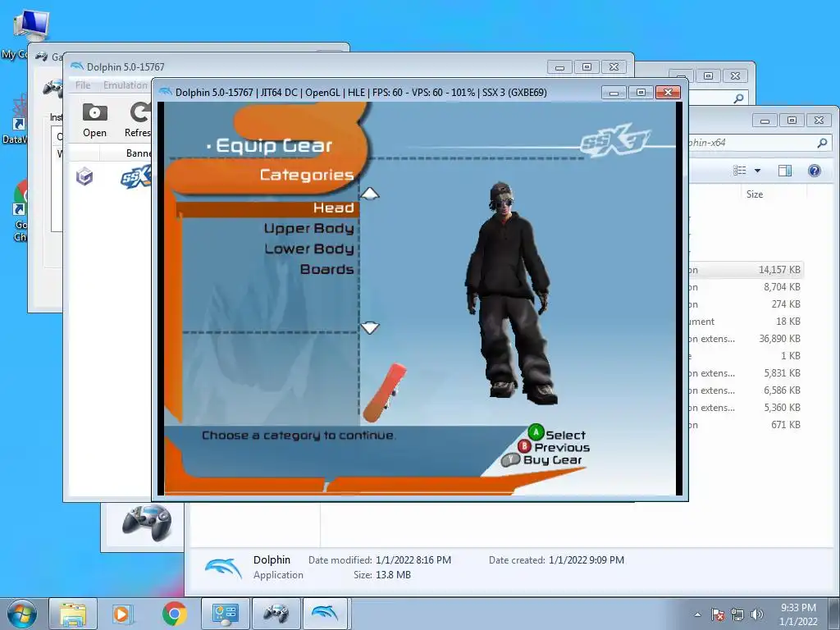The image size is (840, 630).
Task: Open Explorer help question mark icon
Action: click(814, 171)
